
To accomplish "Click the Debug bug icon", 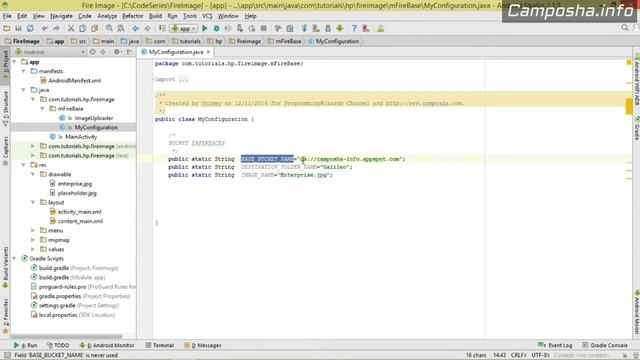I will pos(216,28).
